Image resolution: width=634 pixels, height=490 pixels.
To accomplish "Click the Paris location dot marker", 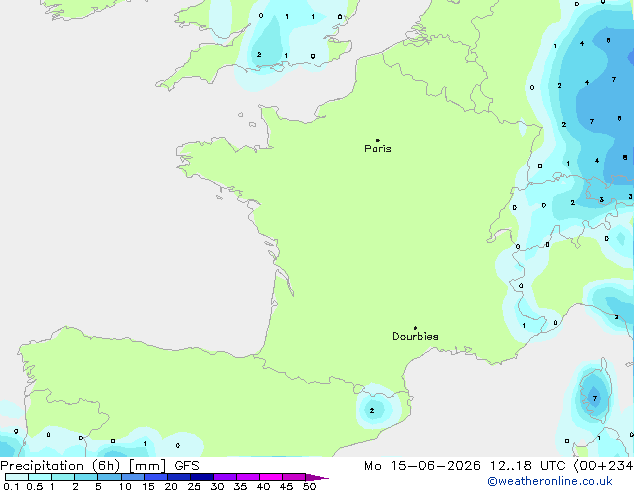I will tap(378, 140).
